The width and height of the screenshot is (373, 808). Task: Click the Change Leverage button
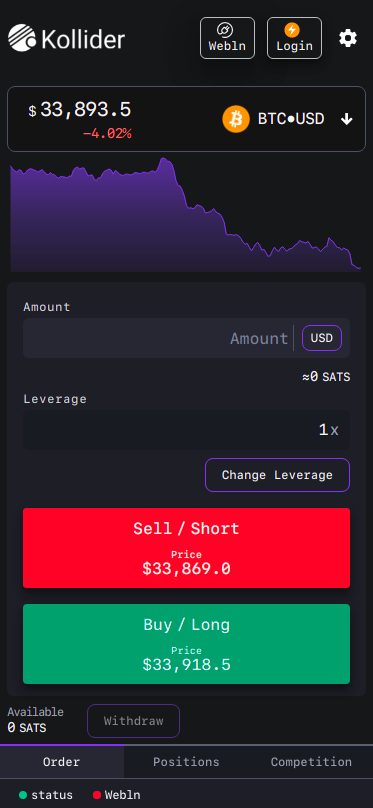tap(277, 475)
